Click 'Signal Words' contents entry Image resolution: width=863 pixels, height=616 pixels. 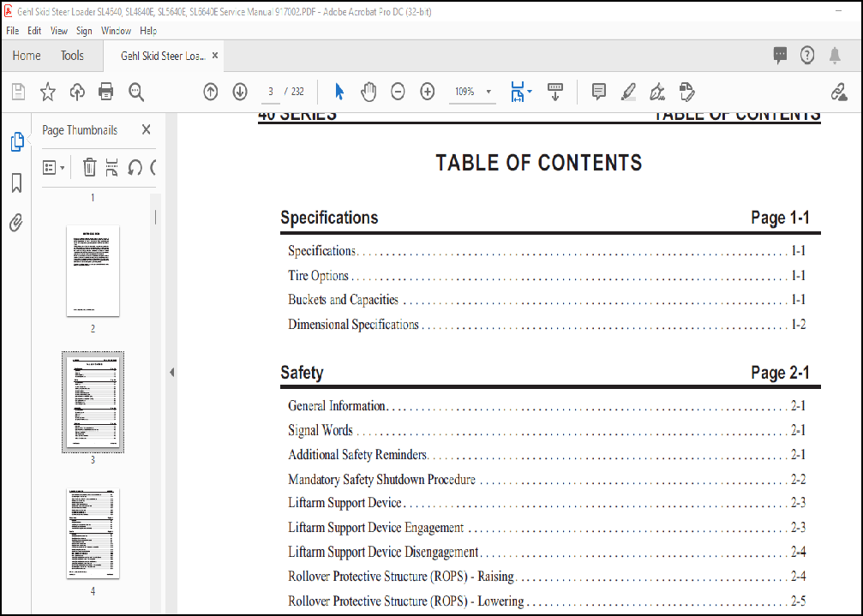(321, 430)
